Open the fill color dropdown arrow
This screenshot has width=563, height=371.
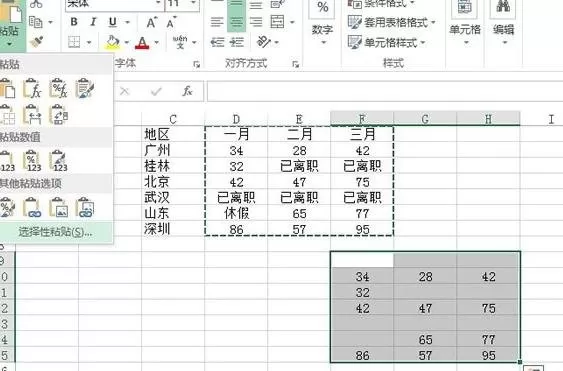127,42
